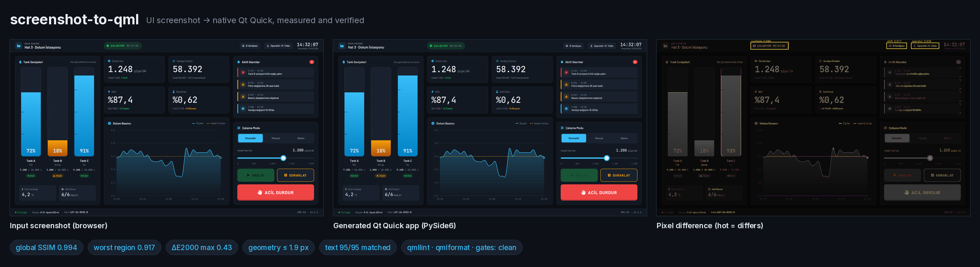
Task: Click the "worst region 0.917" chip
Action: coord(124,248)
